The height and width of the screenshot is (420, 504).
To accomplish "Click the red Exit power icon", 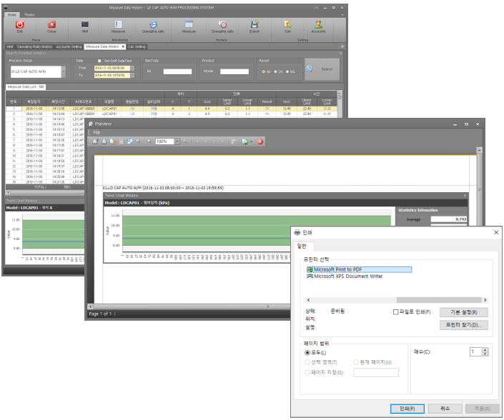I will [x=19, y=24].
